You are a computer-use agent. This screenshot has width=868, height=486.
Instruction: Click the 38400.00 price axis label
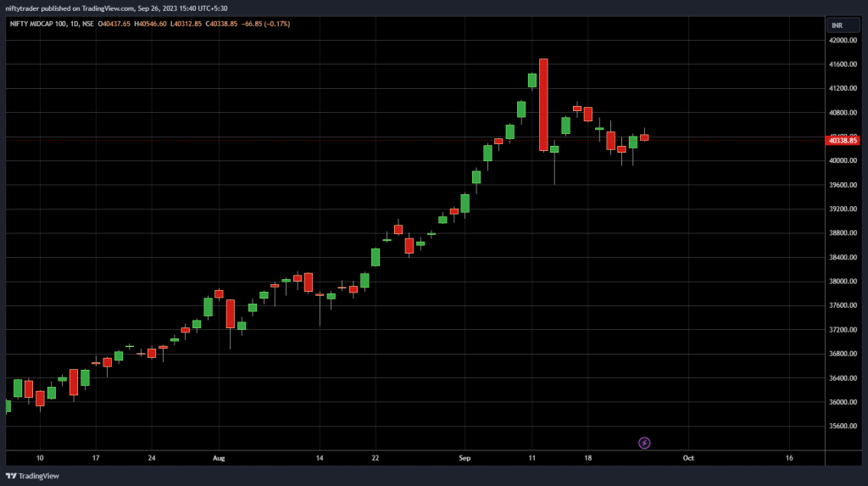pyautogui.click(x=843, y=257)
